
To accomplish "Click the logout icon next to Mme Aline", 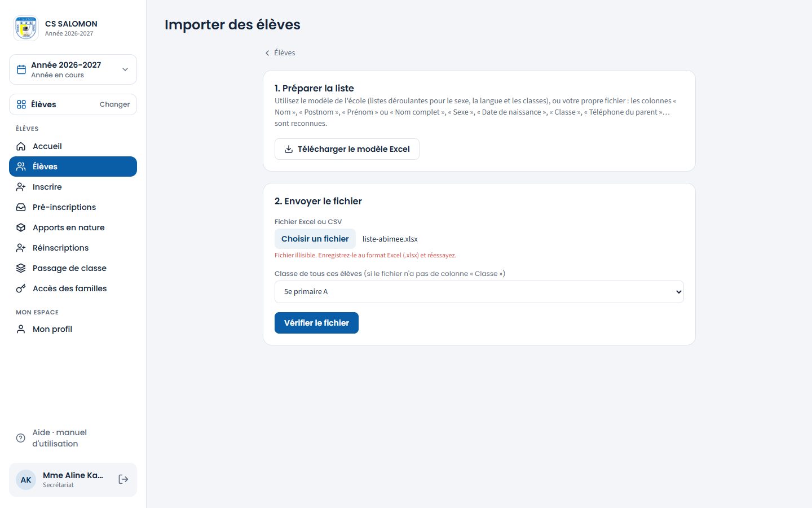I will click(123, 479).
